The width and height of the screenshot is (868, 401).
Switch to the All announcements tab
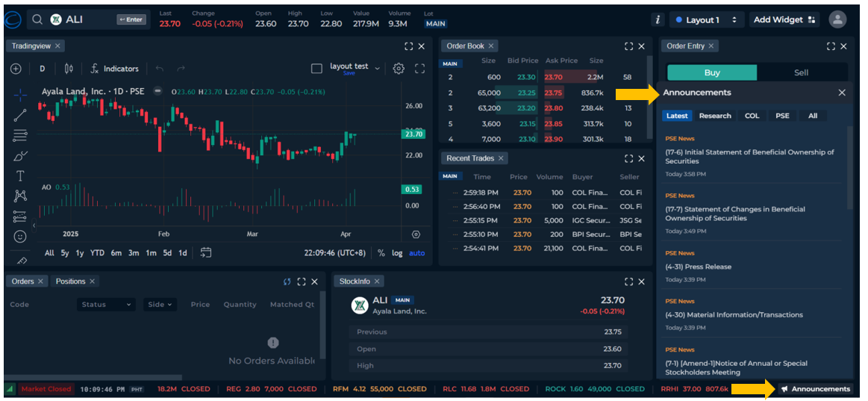(x=813, y=116)
